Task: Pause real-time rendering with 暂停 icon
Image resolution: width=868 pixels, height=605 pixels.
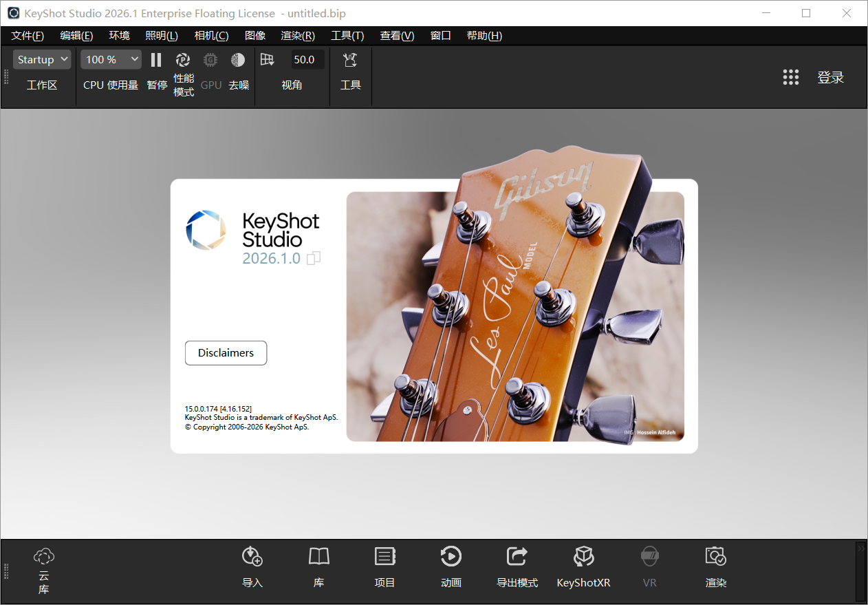Action: 156,60
